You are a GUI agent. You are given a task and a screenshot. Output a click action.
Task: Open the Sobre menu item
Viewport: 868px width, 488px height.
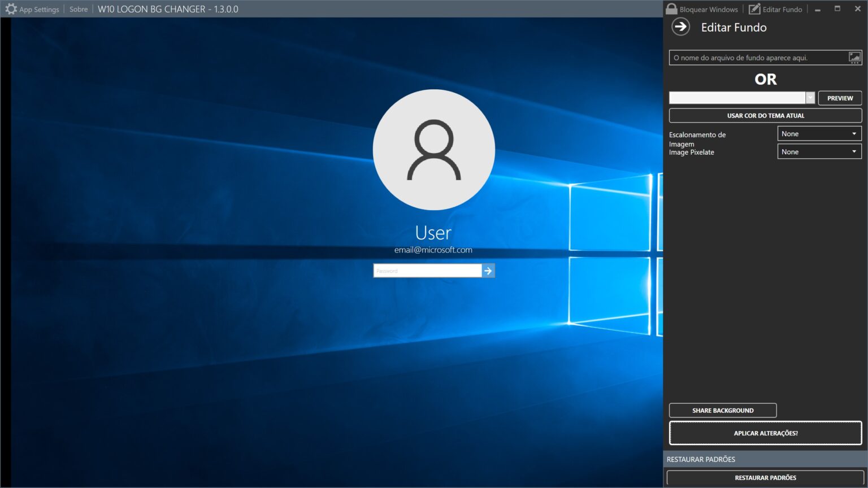pos(78,9)
